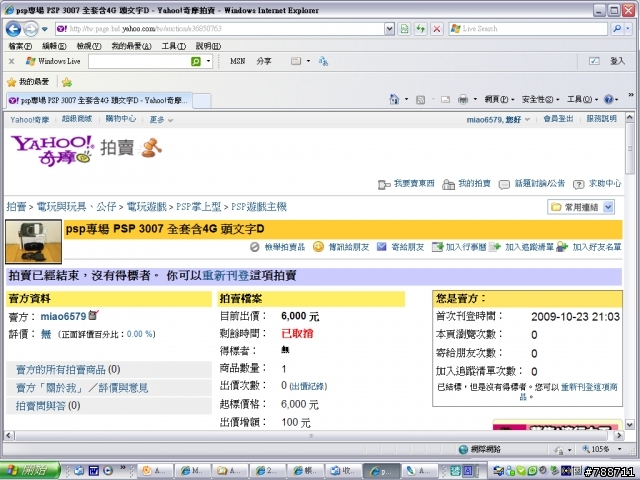640x480 pixels.
Task: Click 登入 on the Windows Live toolbar
Action: (x=617, y=61)
